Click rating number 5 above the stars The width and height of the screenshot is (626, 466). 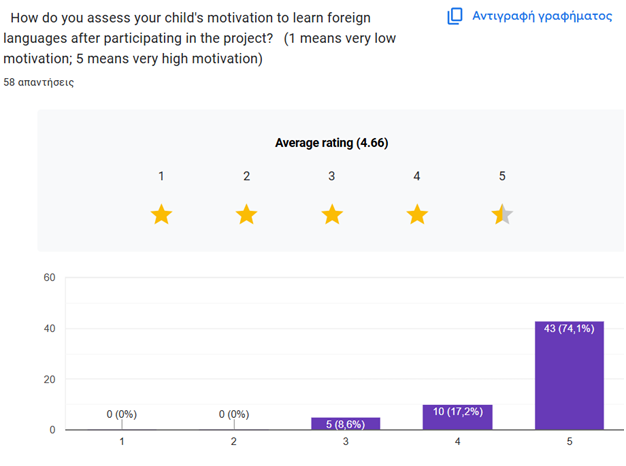[x=502, y=176]
